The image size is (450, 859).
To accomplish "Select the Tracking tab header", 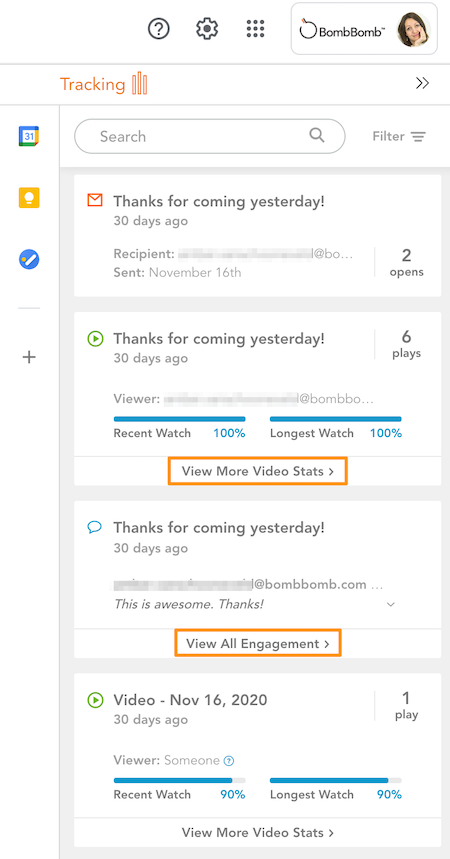I will tap(104, 84).
